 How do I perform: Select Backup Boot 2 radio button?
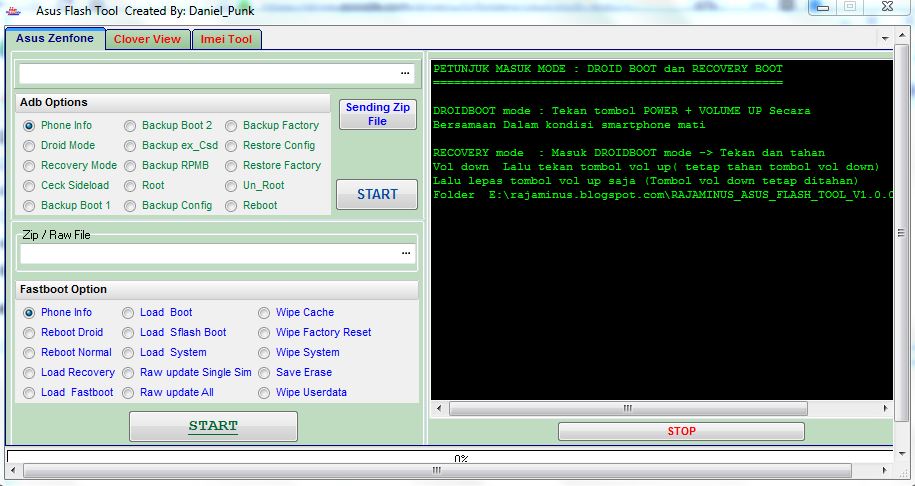(x=130, y=125)
